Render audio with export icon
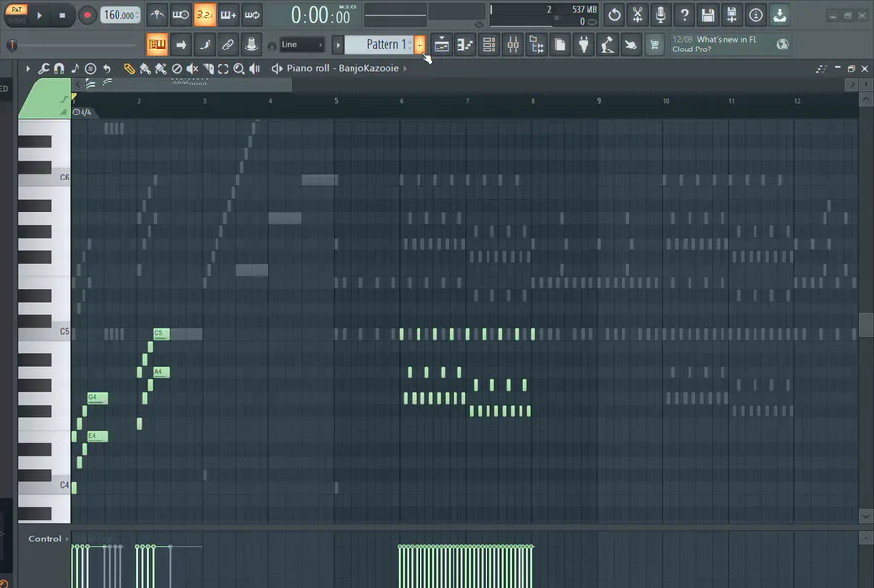This screenshot has height=588, width=874. pos(732,15)
